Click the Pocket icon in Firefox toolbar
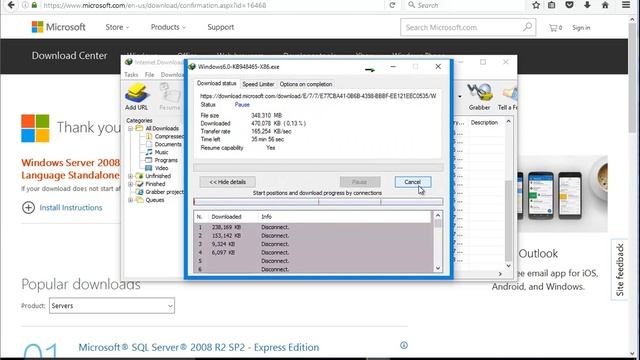This screenshot has width=640, height=360. click(x=569, y=5)
